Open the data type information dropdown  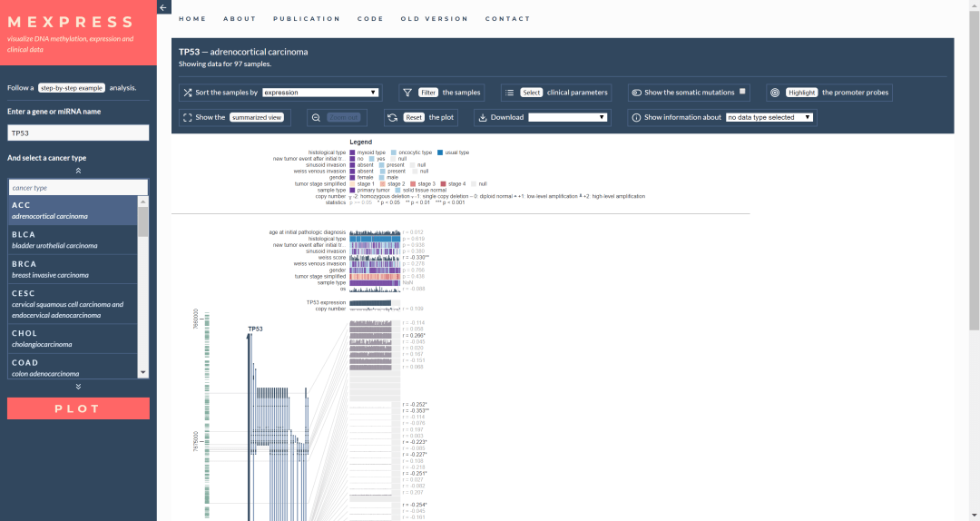tap(769, 118)
